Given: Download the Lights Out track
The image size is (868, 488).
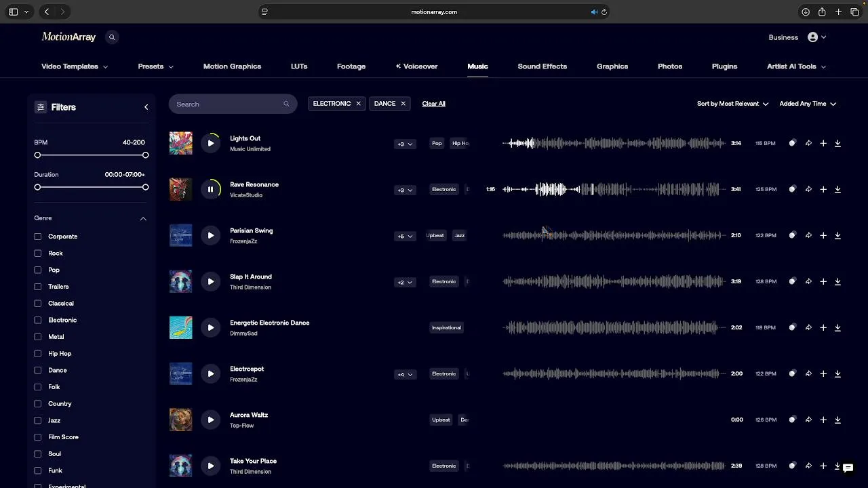Looking at the screenshot, I should 837,143.
